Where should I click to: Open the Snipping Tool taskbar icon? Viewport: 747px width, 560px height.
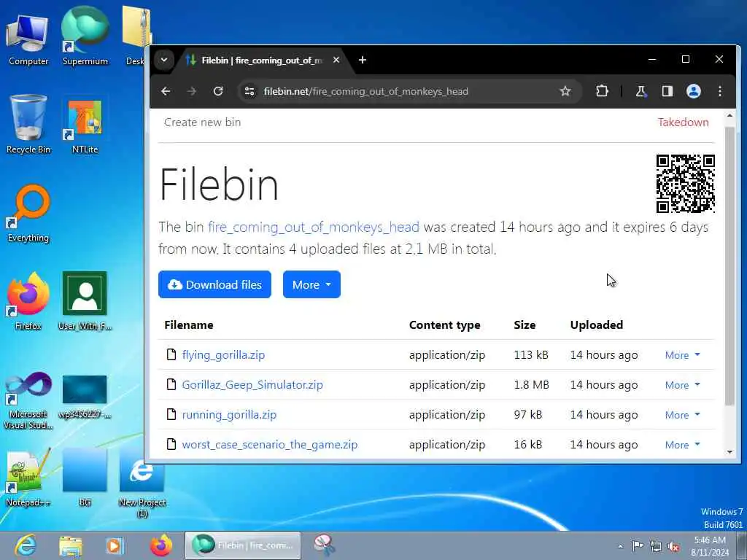click(325, 545)
